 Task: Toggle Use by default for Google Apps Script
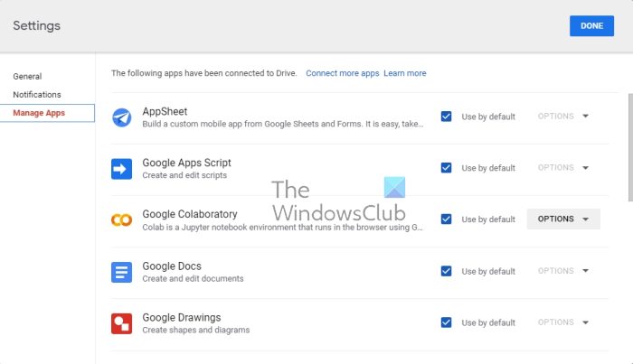click(446, 168)
